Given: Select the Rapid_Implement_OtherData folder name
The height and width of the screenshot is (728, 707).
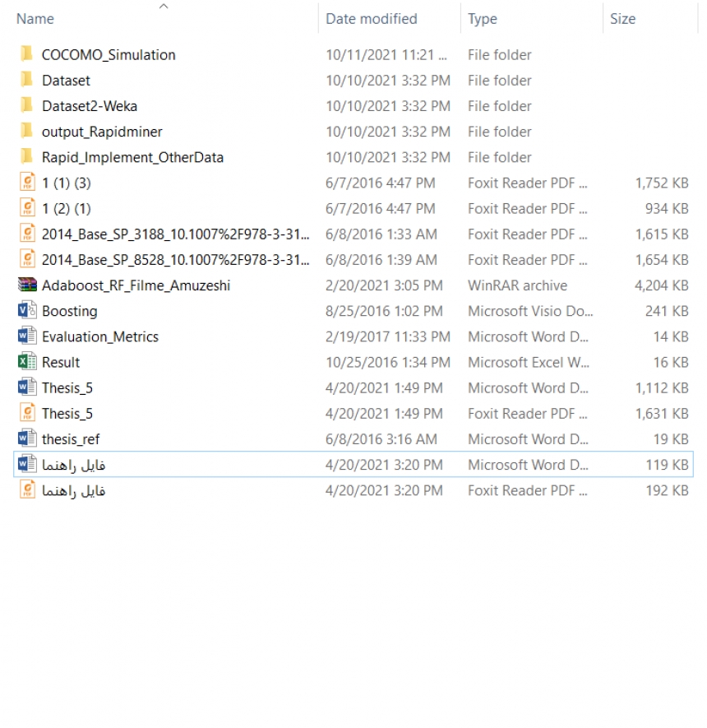Looking at the screenshot, I should [x=132, y=157].
